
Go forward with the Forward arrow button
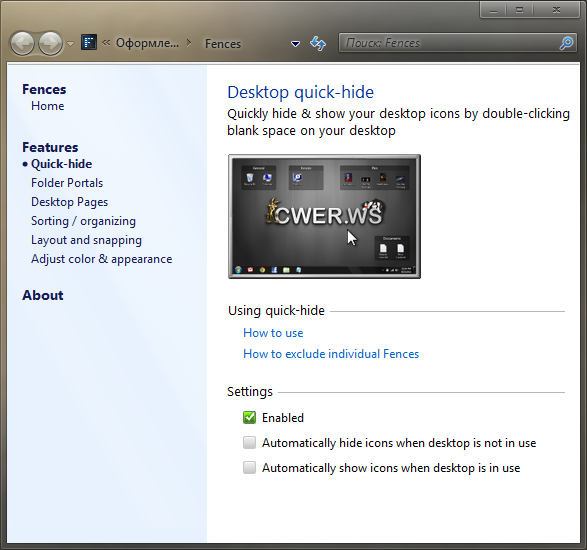51,43
